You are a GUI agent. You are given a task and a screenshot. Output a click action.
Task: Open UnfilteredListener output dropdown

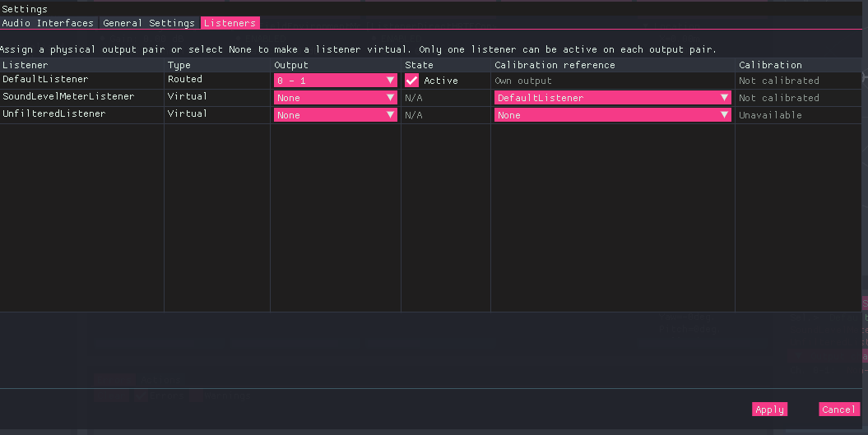tap(336, 114)
